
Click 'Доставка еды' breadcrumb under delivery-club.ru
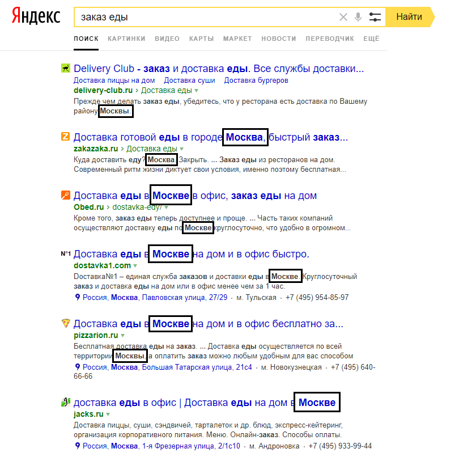167,91
